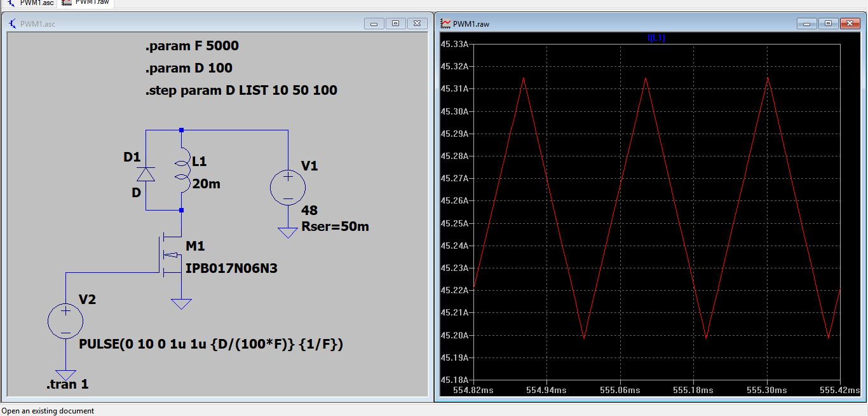Click the waveform window title bar icon

[x=445, y=24]
